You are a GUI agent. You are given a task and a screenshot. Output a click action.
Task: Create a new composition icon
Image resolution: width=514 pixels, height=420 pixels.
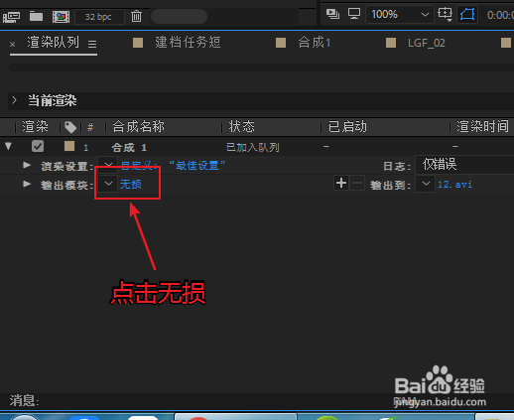[x=61, y=17]
